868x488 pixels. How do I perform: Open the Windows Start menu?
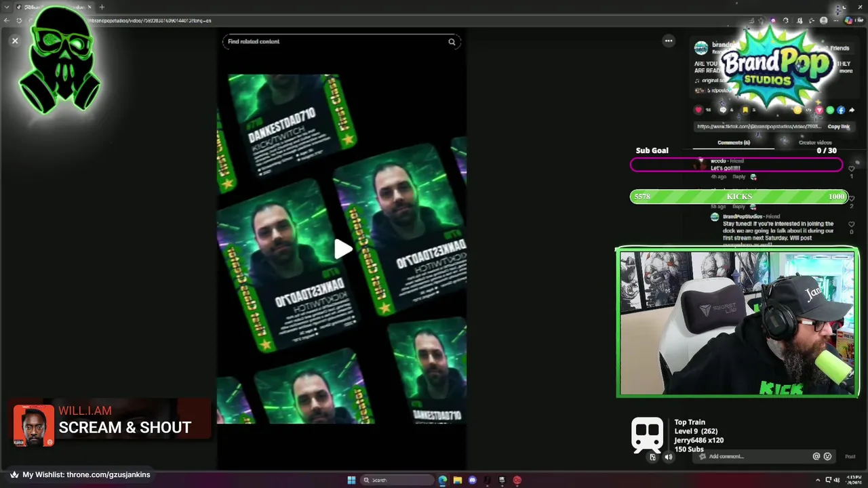[x=351, y=480]
